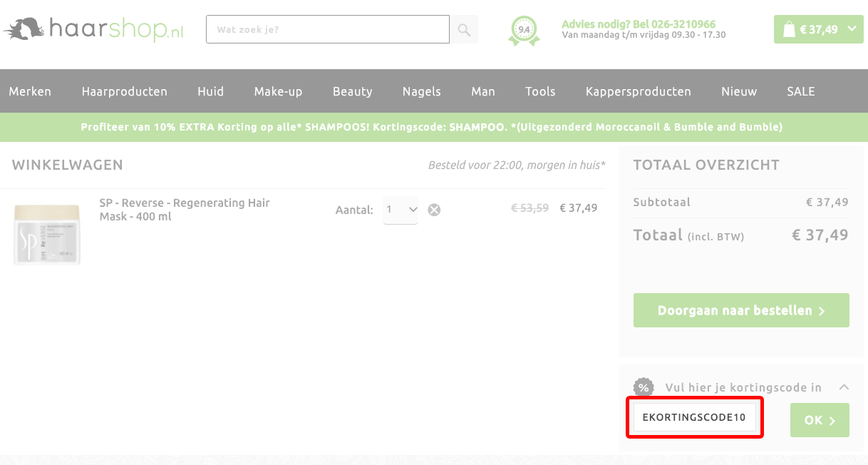Open the SP - Reverse Regenerating Hair Mask link
Viewport: 868px width, 465px height.
pos(185,210)
